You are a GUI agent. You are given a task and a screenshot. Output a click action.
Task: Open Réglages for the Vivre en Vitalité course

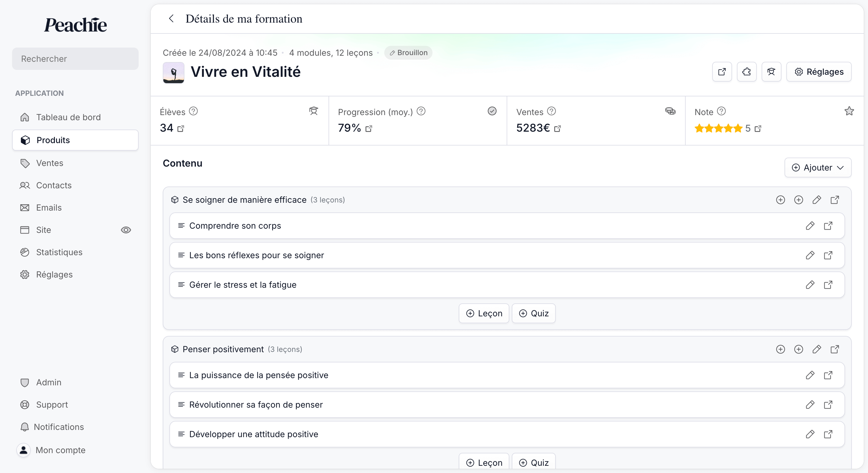pos(819,72)
